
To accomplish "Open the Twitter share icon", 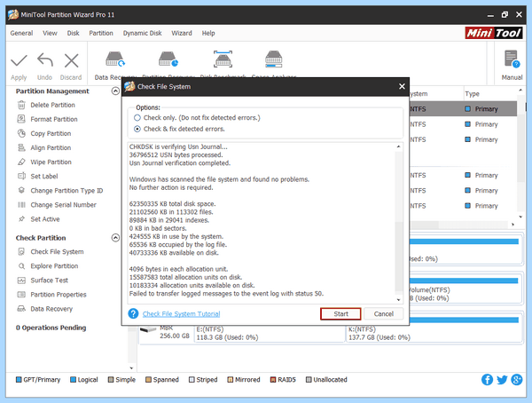I will click(502, 380).
